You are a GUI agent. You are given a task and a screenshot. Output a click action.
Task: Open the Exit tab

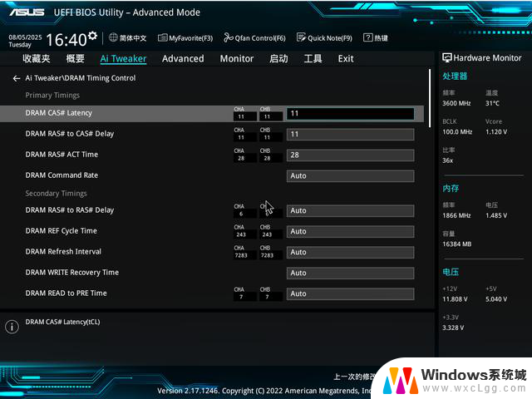point(346,59)
